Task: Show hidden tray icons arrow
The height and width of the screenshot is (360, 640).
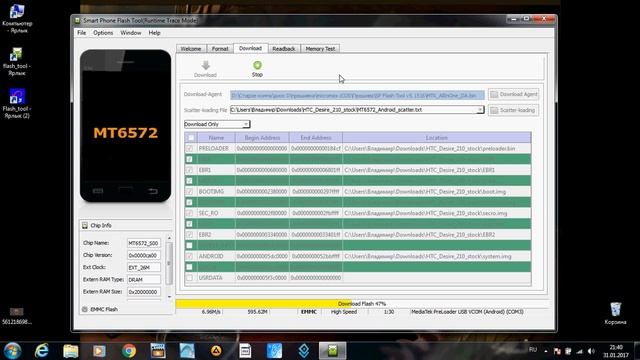Action: tap(546, 351)
